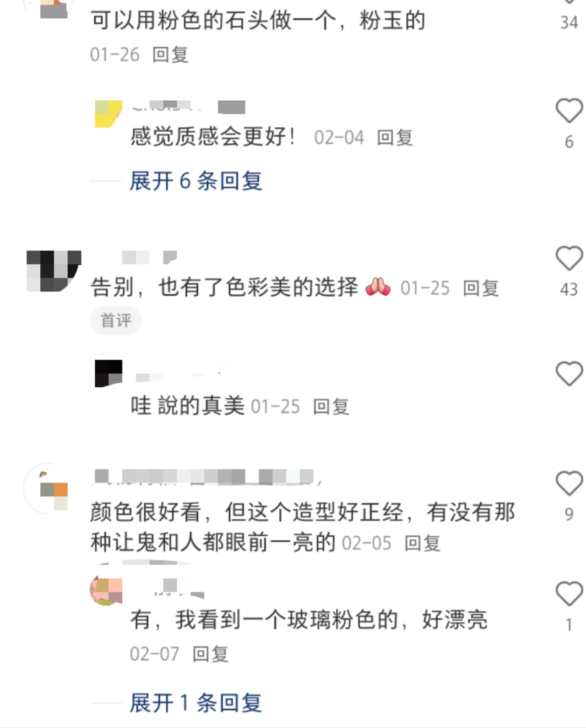The width and height of the screenshot is (586, 728).
Task: Reply to the comment dated 02-05
Action: click(x=422, y=543)
